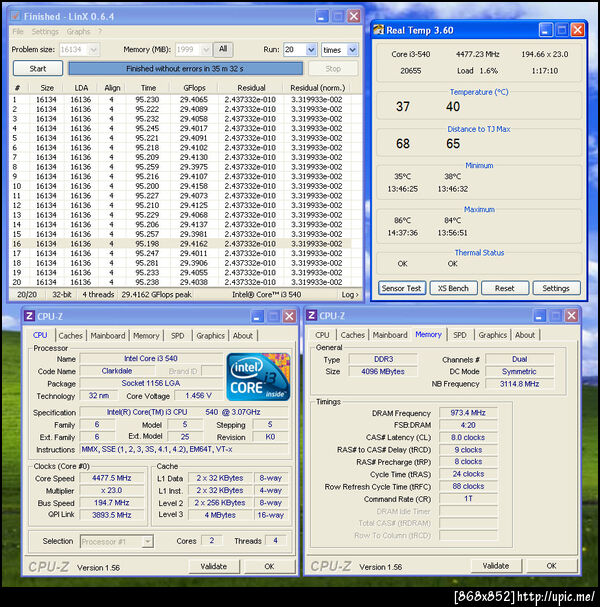Click the LinX finished progress bar
The height and width of the screenshot is (607, 600).
185,69
